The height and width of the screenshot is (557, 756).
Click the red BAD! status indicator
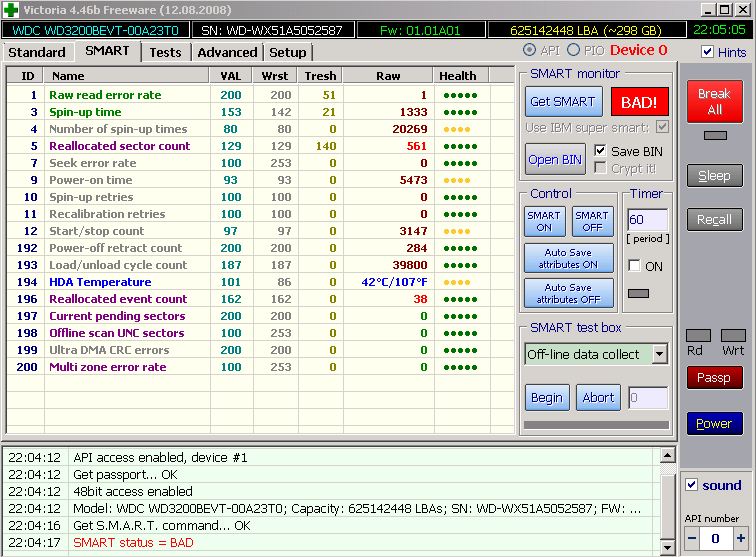[x=639, y=102]
